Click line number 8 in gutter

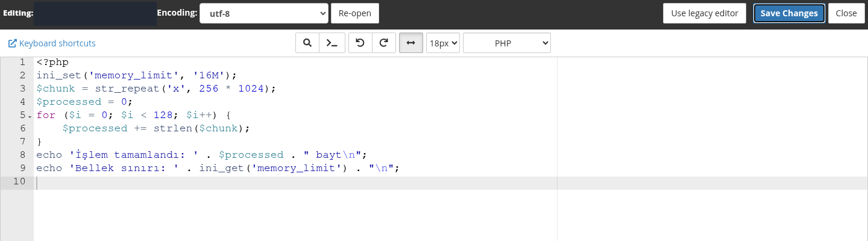22,155
